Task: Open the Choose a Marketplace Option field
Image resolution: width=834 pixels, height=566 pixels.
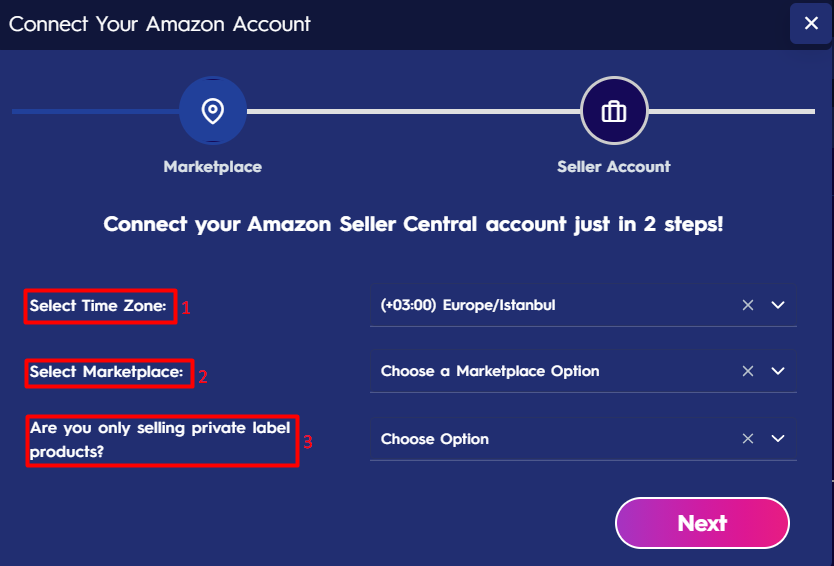Action: (x=583, y=371)
